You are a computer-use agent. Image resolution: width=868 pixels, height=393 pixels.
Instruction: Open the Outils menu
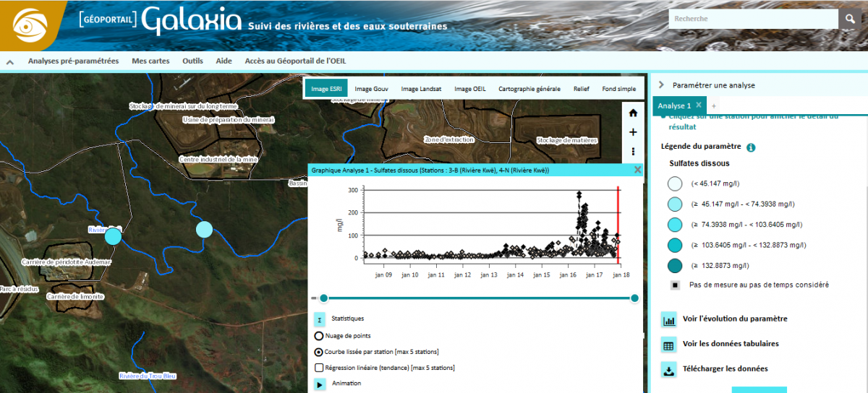pyautogui.click(x=192, y=61)
